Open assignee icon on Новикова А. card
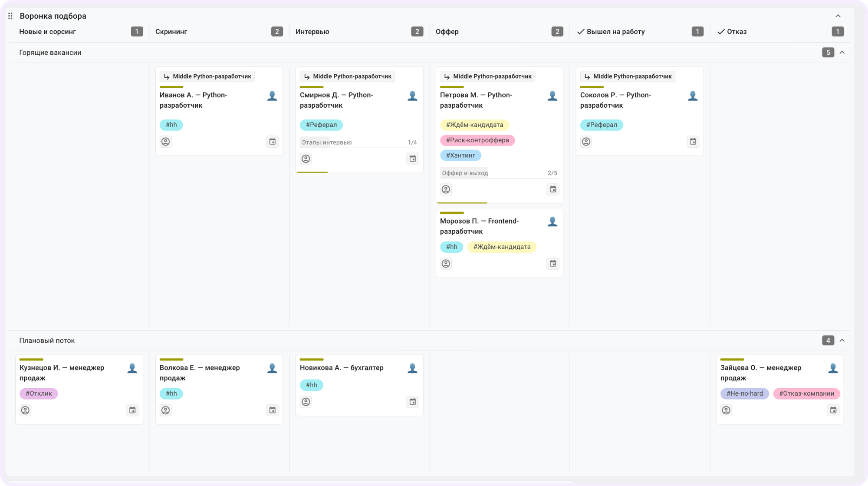This screenshot has width=868, height=486. tap(306, 402)
